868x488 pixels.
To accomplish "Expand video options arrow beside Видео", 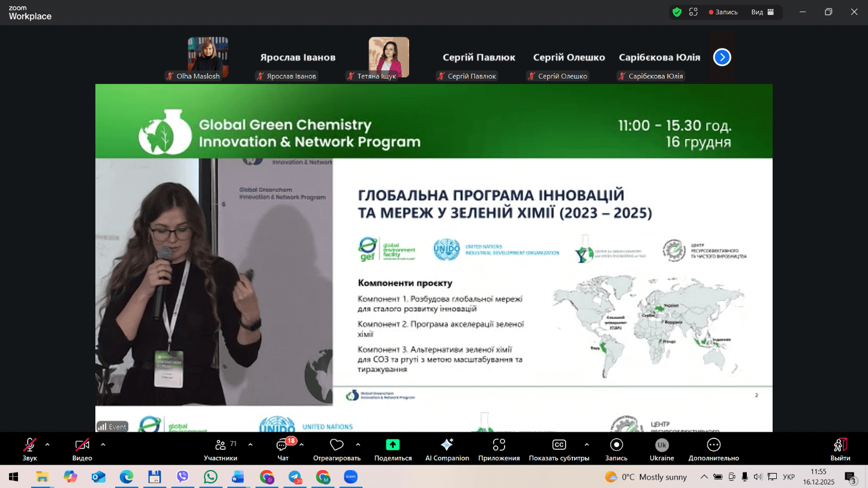I will (x=103, y=445).
